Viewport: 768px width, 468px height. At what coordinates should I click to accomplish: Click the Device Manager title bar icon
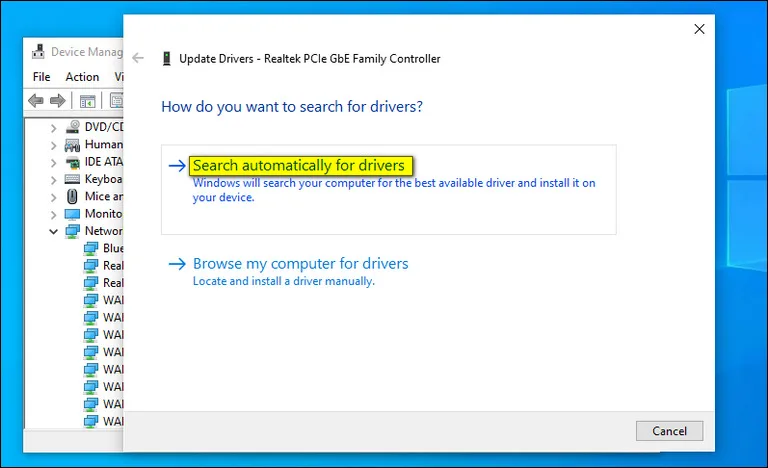(x=38, y=51)
